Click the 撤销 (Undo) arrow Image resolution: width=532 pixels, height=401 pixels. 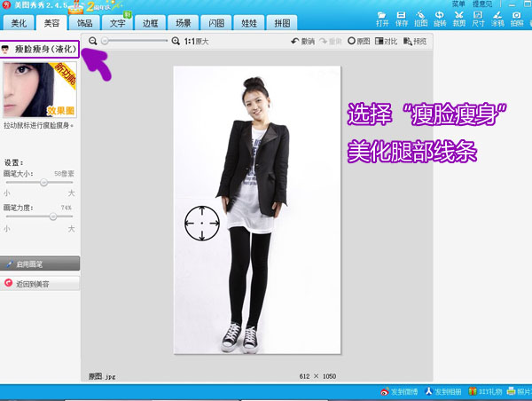click(302, 41)
